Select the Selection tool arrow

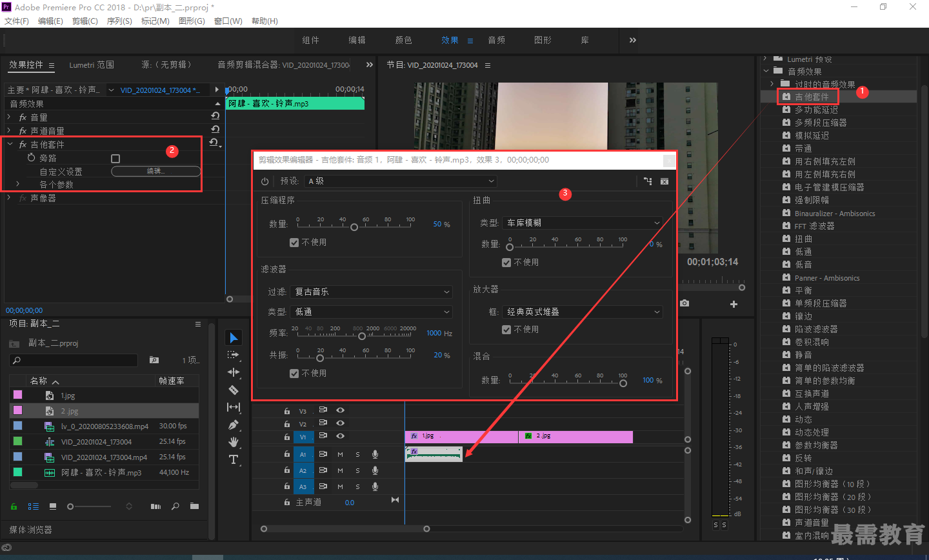click(234, 337)
